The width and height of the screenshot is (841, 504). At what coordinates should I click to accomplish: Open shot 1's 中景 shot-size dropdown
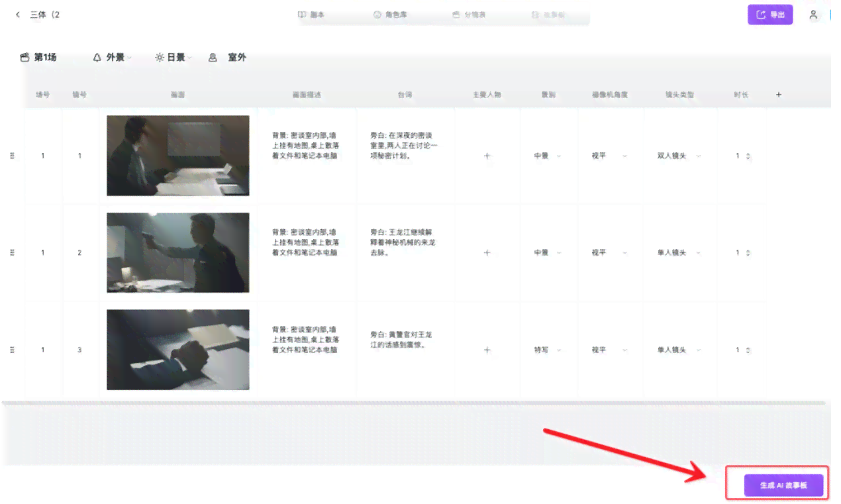coord(548,156)
